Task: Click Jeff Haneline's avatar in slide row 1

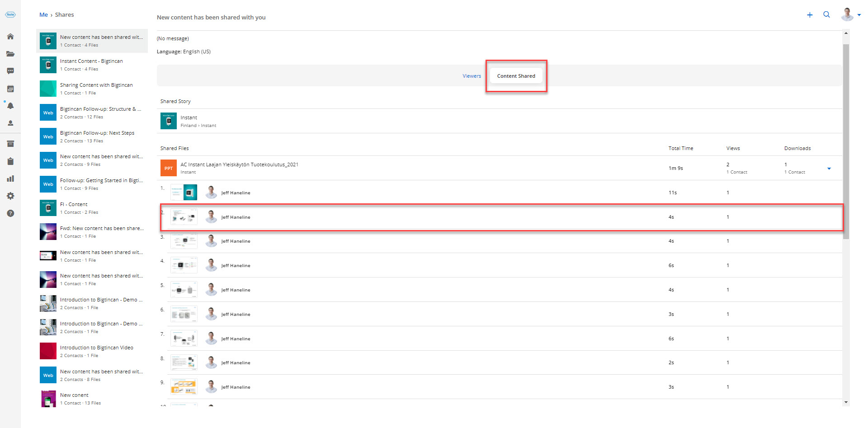Action: coord(211,193)
